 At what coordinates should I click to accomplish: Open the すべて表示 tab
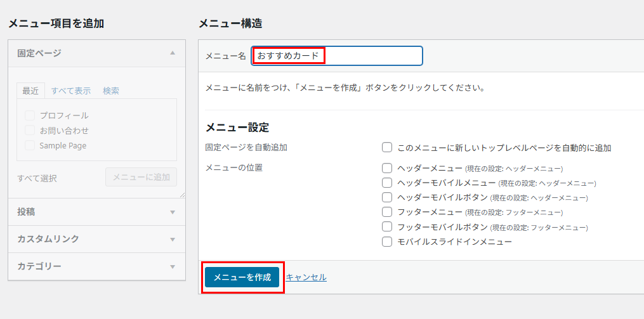point(71,91)
